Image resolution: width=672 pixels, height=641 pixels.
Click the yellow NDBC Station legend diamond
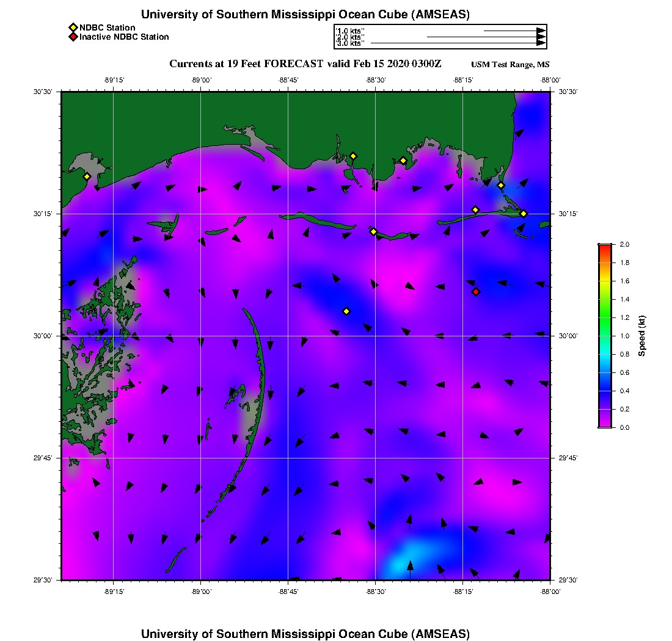(x=73, y=27)
